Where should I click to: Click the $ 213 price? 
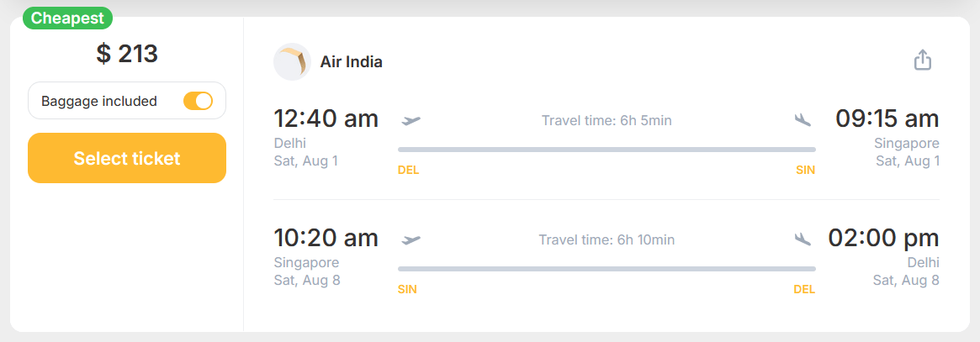[x=127, y=54]
